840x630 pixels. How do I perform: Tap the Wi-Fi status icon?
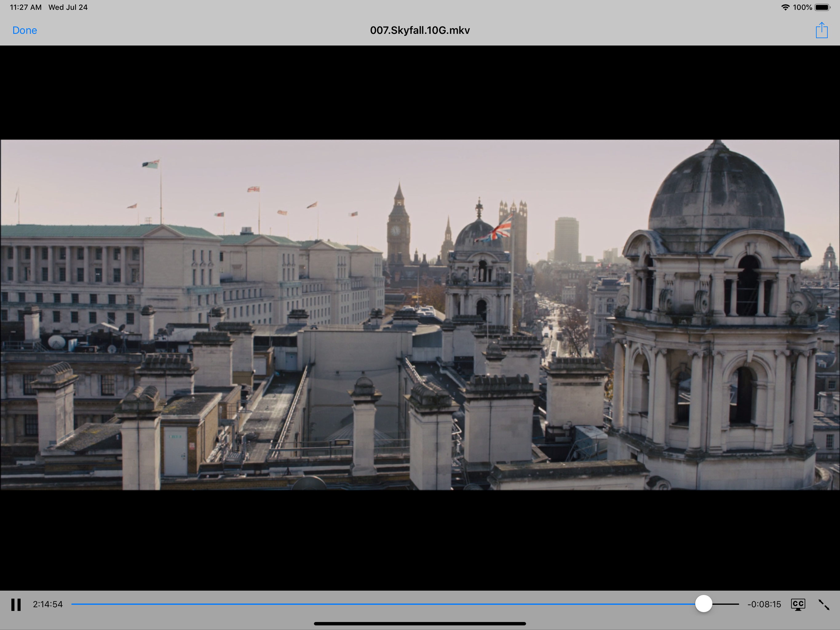click(x=785, y=7)
